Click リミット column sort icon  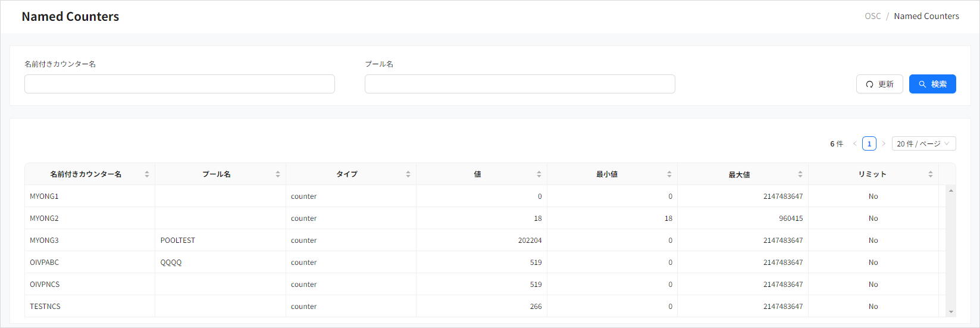[931, 174]
